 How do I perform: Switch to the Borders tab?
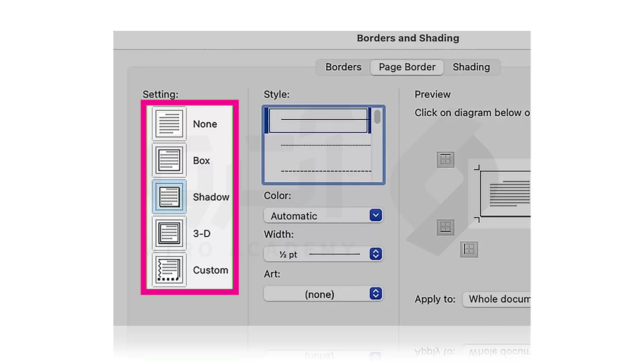pos(343,67)
